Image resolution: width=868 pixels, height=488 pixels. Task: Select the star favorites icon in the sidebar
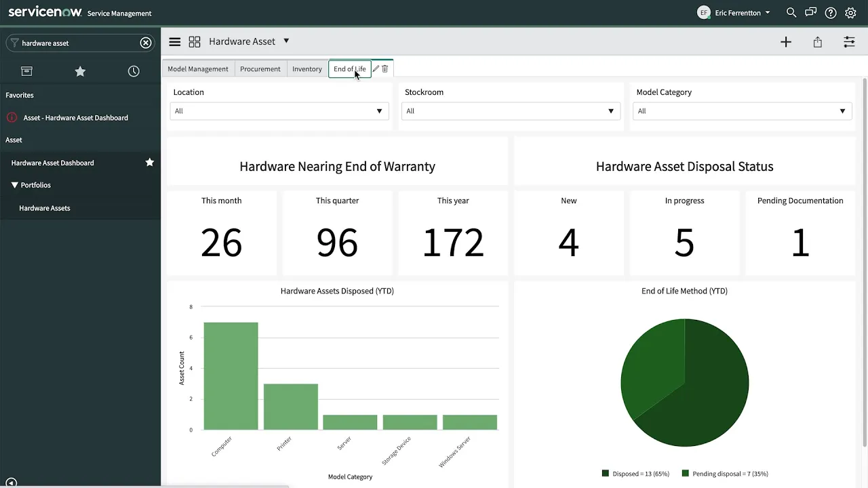80,71
